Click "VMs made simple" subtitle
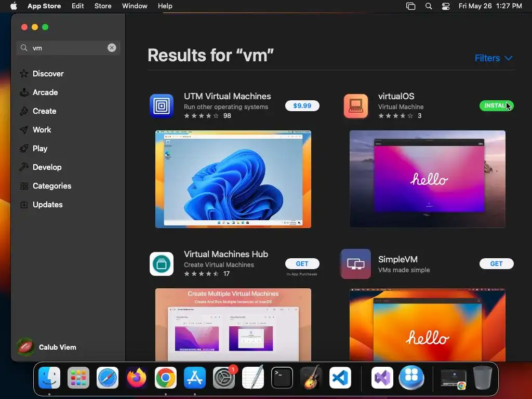 [404, 270]
